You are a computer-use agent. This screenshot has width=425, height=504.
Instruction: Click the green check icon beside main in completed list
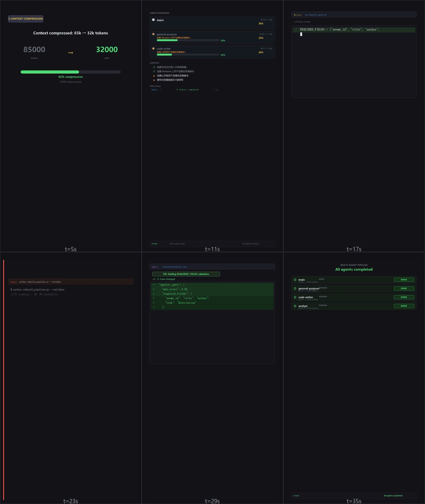click(x=295, y=280)
